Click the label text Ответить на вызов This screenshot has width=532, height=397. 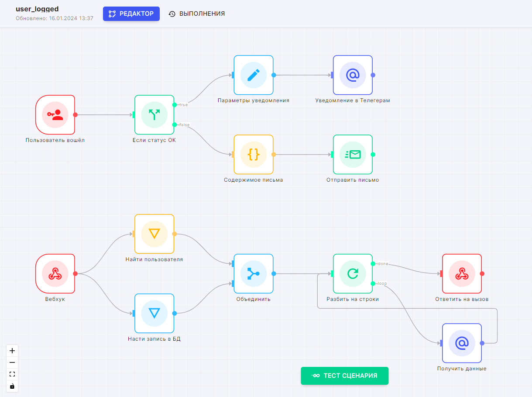point(462,299)
